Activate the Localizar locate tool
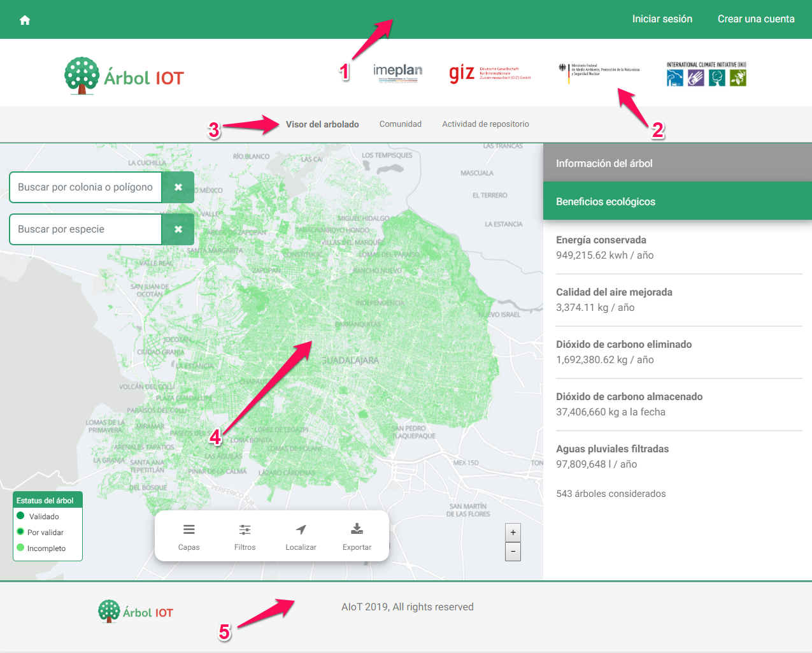This screenshot has width=812, height=653. click(x=301, y=537)
